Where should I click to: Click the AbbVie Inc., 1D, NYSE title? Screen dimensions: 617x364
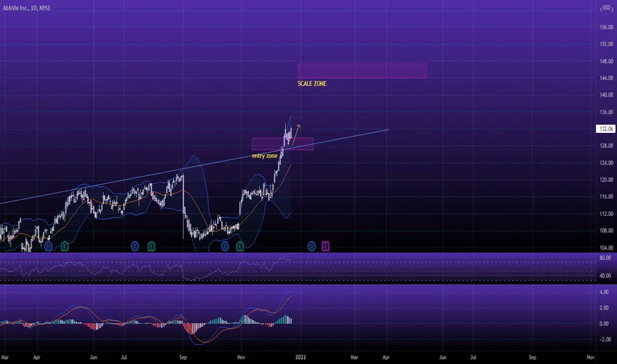point(26,8)
